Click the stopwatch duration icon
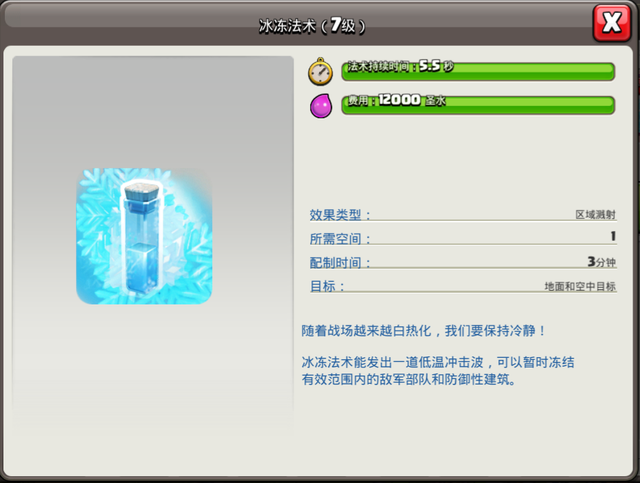Image resolution: width=640 pixels, height=483 pixels. pyautogui.click(x=320, y=71)
